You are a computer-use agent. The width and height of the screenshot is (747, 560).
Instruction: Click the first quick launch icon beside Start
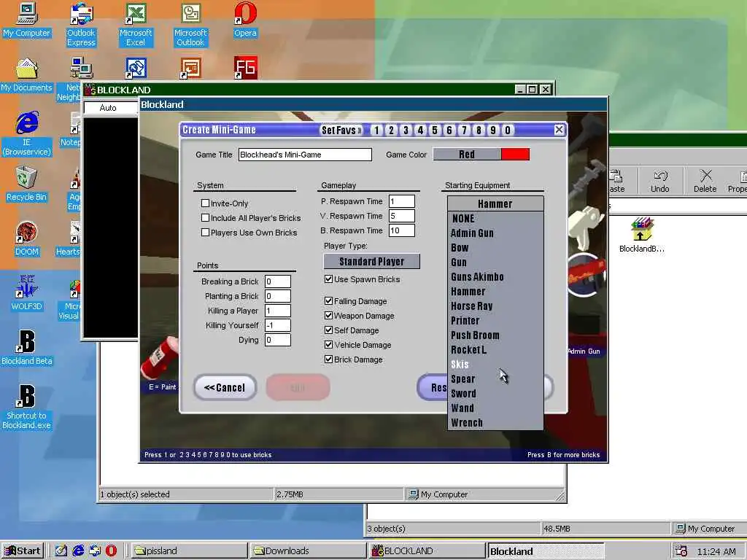coord(61,551)
